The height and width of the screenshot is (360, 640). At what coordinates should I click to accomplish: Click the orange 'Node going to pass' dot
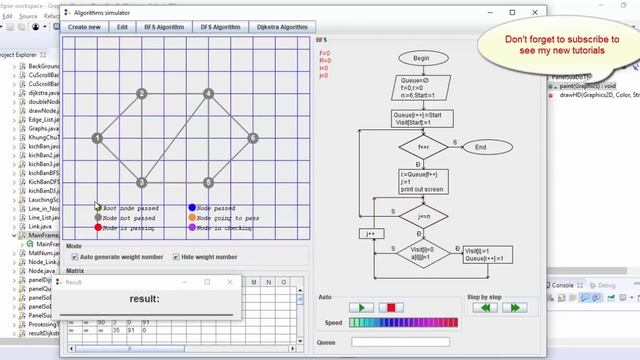pyautogui.click(x=192, y=218)
